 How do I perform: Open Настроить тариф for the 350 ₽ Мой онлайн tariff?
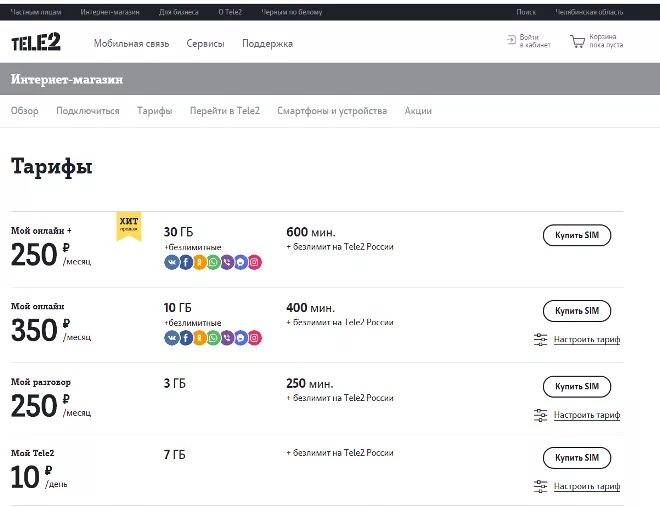(587, 339)
